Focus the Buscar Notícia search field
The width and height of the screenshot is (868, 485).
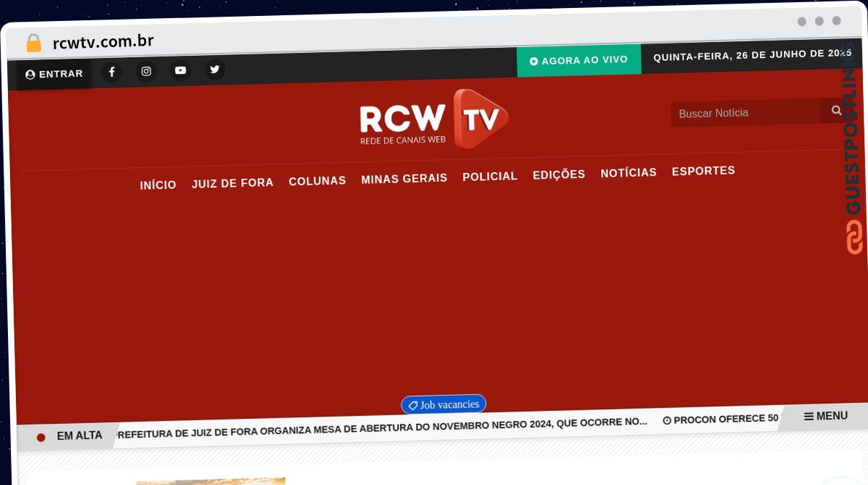coord(745,113)
